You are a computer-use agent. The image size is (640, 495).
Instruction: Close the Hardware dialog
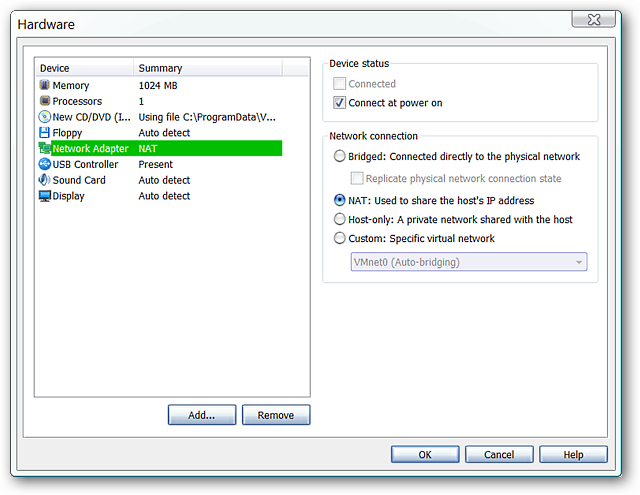(593, 19)
